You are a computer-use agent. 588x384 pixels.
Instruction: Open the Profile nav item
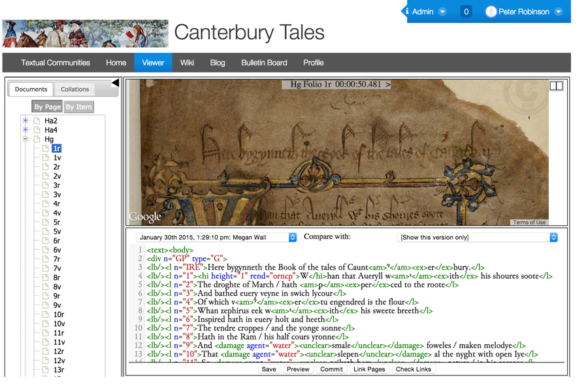click(314, 63)
